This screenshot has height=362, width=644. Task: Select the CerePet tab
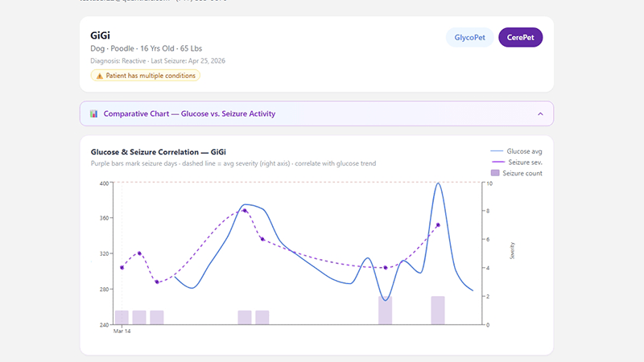point(520,37)
